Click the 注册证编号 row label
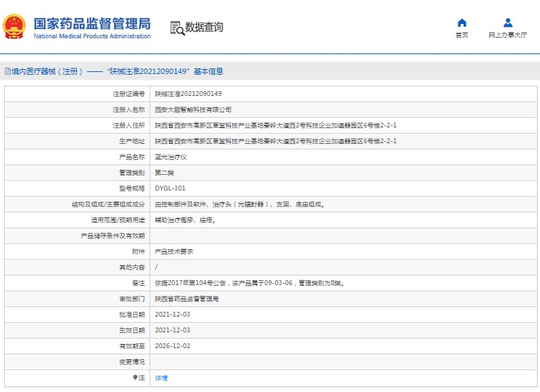The width and height of the screenshot is (540, 392). click(x=129, y=94)
